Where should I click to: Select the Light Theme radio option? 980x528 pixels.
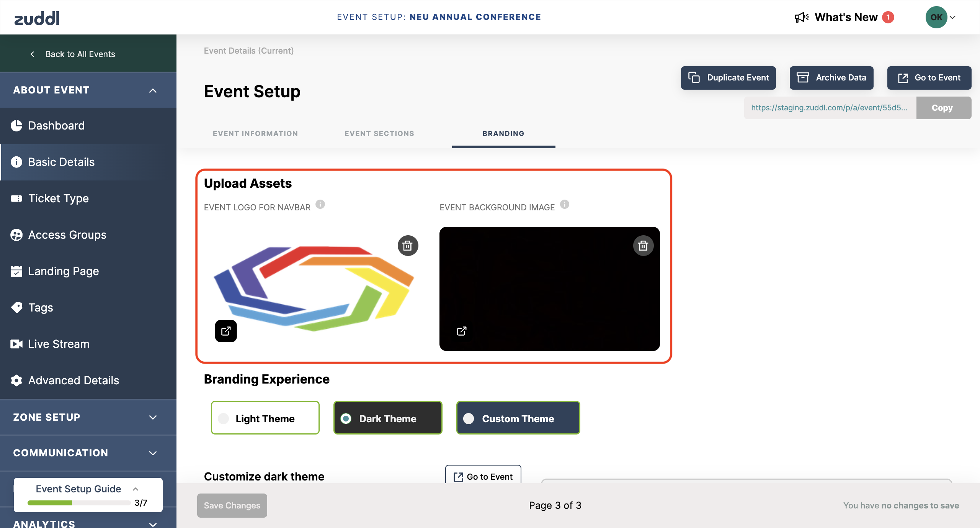(x=224, y=418)
